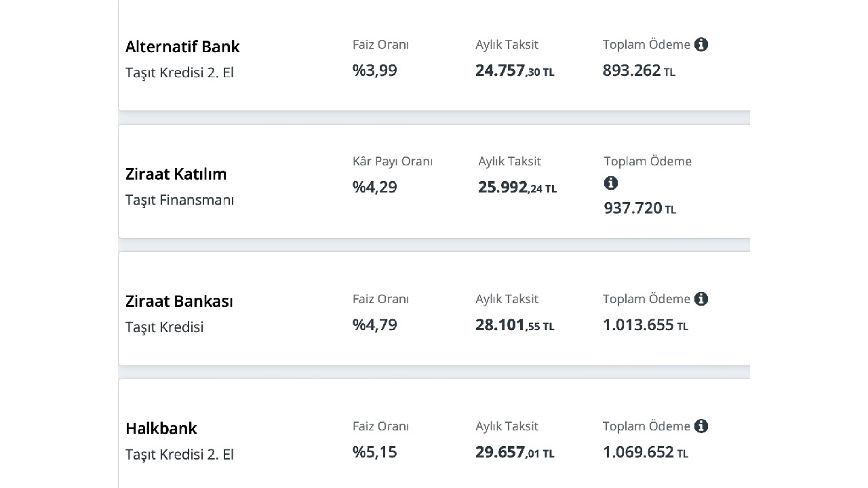Select the Ziraat Katılım bank name
This screenshot has height=488, width=868.
(x=176, y=174)
